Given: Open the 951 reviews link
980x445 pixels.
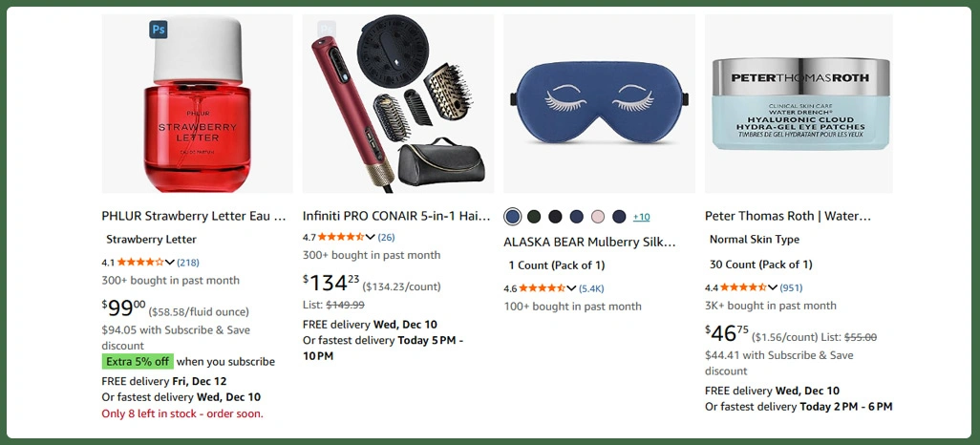Looking at the screenshot, I should pos(791,288).
